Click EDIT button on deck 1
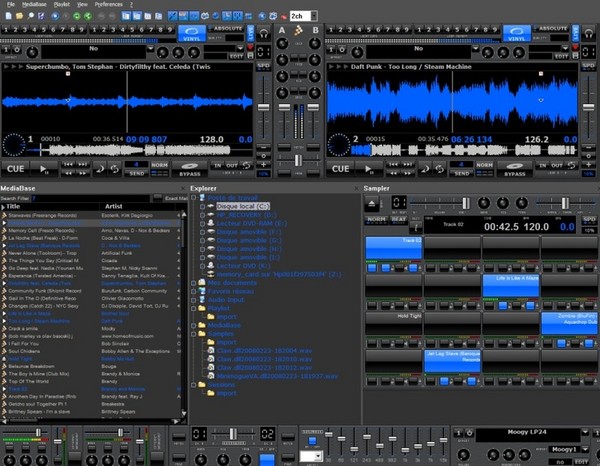Viewport: 600px width, 466px height. click(x=236, y=56)
